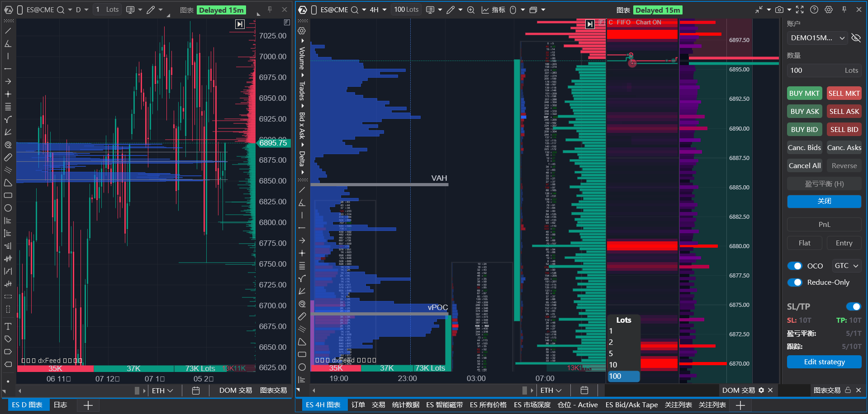Image resolution: width=868 pixels, height=414 pixels.
Task: Switch to the 日志 tab
Action: [60, 405]
